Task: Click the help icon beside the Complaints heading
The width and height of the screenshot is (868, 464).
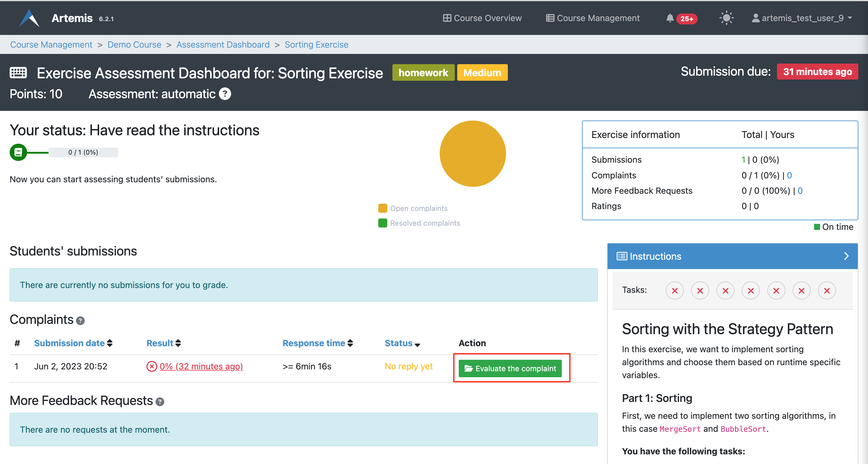Action: [x=80, y=321]
